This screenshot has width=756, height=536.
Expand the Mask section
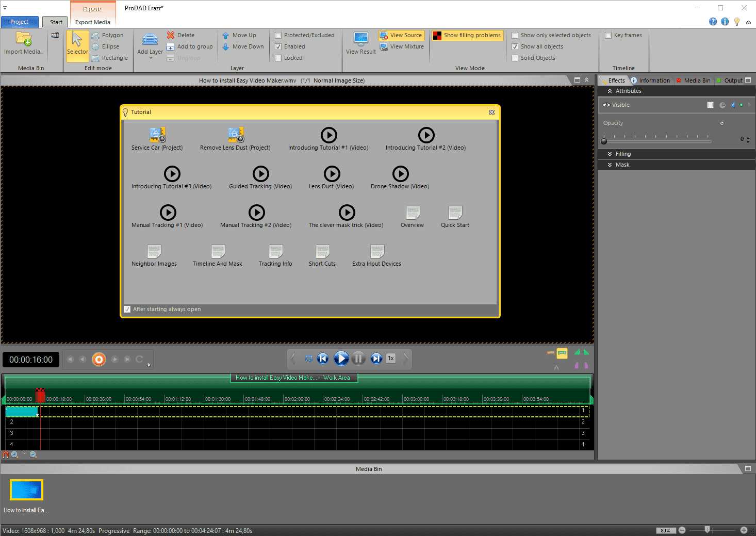610,165
